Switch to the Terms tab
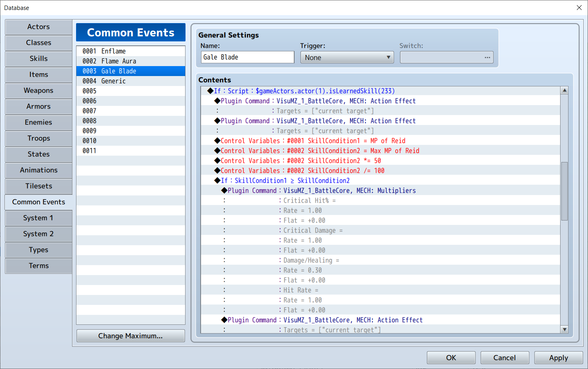The image size is (588, 369). (x=39, y=266)
